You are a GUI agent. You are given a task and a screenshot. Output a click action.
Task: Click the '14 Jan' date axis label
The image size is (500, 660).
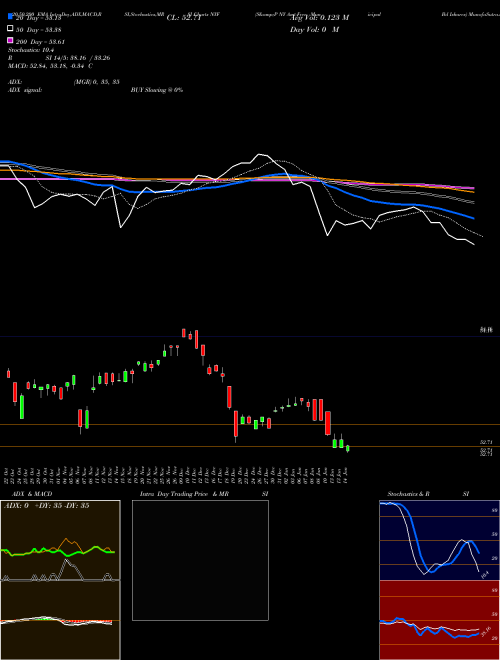(x=347, y=474)
